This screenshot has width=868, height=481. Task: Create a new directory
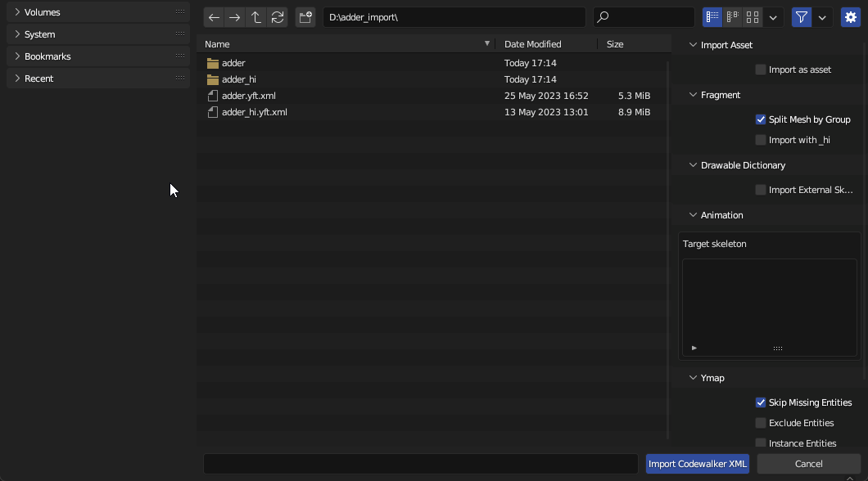[x=305, y=17]
